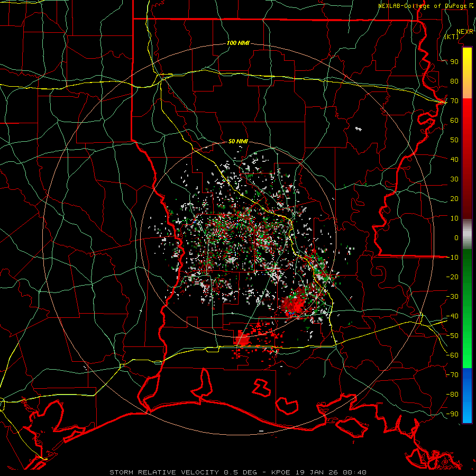Click the "100 NMI" range ring label
This screenshot has height=476, width=476.
238,43
